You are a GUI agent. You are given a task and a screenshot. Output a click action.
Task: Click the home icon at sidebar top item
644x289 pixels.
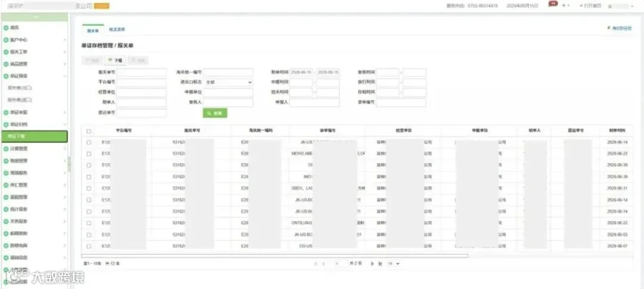coord(6,27)
